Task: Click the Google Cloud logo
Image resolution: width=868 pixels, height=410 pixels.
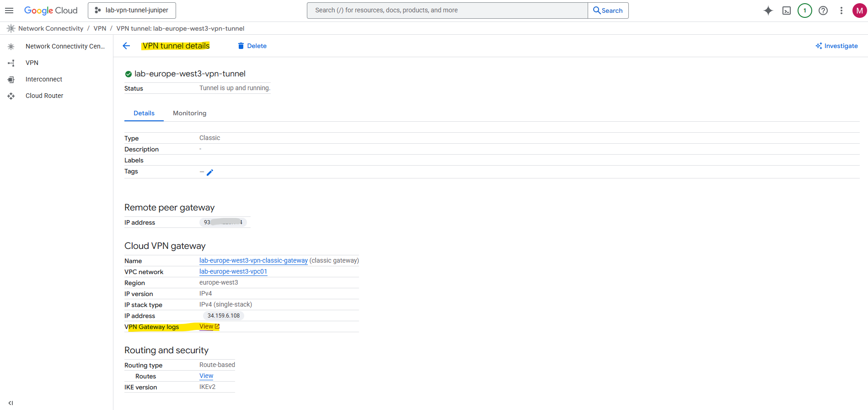Action: [x=51, y=11]
